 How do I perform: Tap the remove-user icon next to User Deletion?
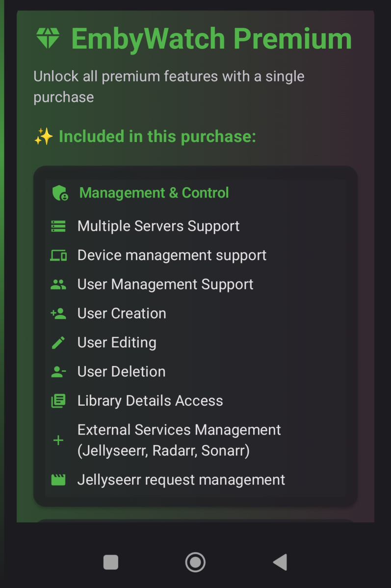coord(58,371)
